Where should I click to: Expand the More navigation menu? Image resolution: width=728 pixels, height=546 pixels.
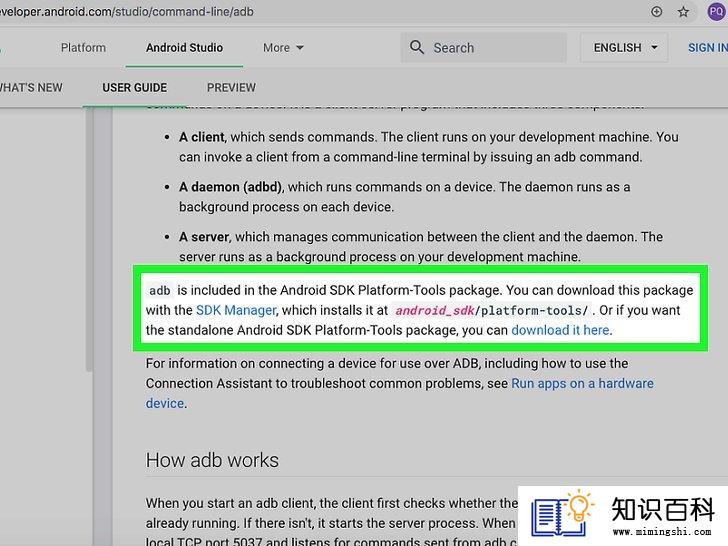(x=283, y=47)
